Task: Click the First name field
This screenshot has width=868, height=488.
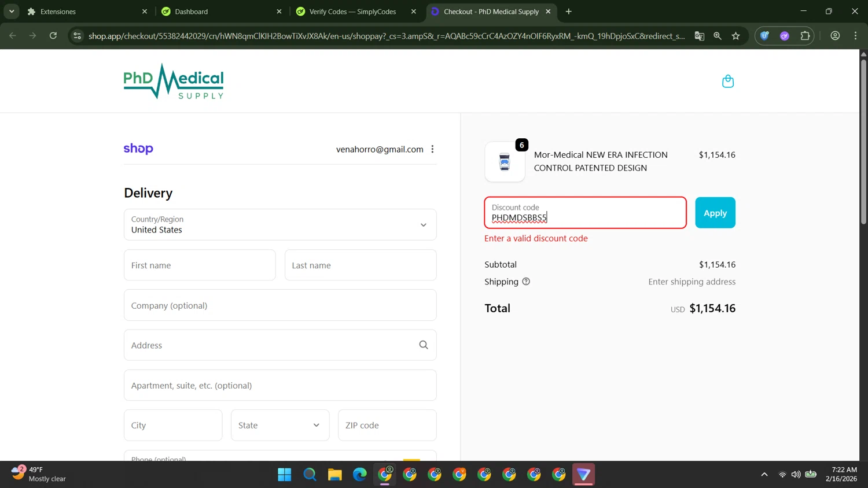Action: pos(200,265)
